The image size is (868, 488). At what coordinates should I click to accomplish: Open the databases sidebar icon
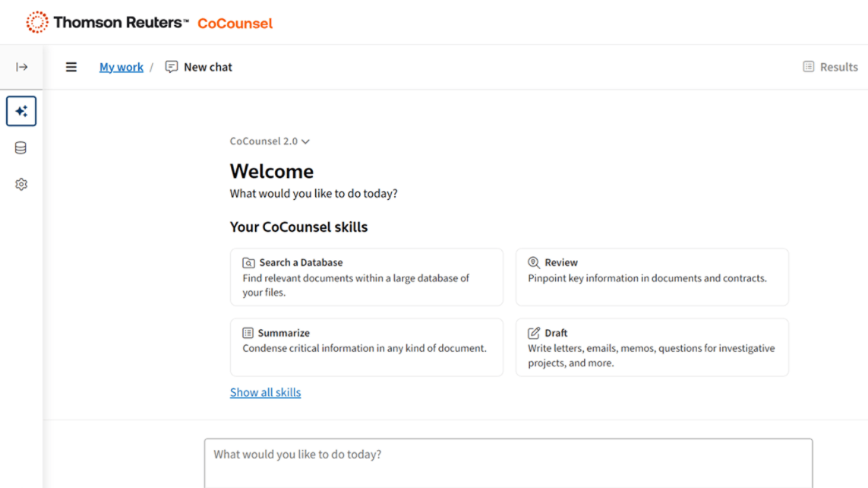click(21, 147)
